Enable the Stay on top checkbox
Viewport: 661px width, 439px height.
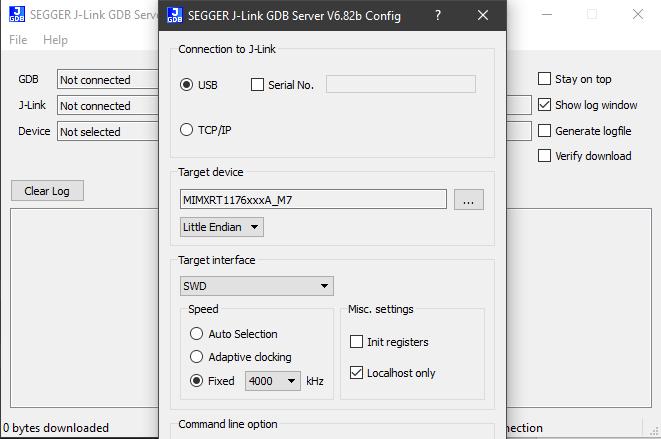tap(545, 79)
